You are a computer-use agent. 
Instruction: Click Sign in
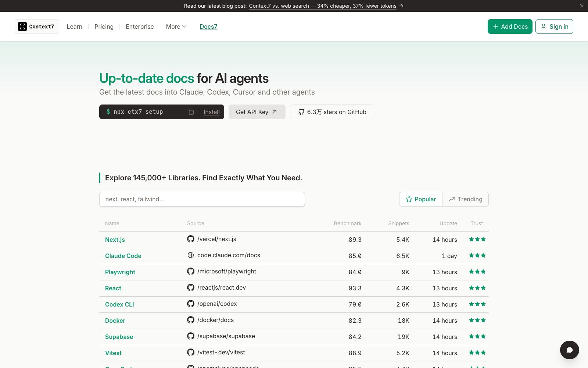[x=554, y=26]
